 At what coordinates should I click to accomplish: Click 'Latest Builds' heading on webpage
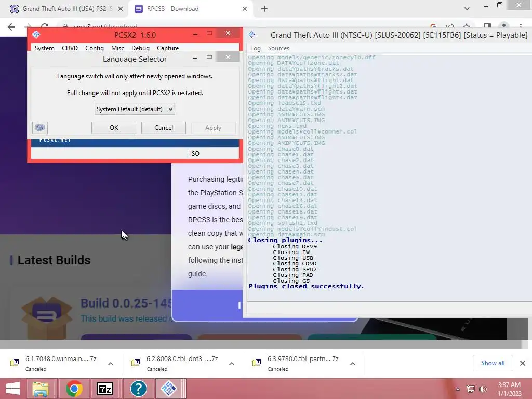point(54,260)
